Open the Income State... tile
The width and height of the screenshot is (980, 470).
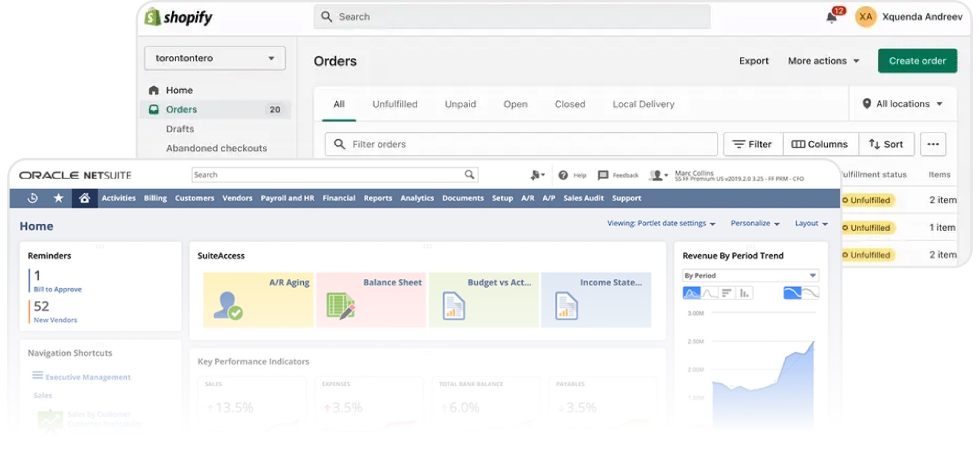[x=596, y=300]
